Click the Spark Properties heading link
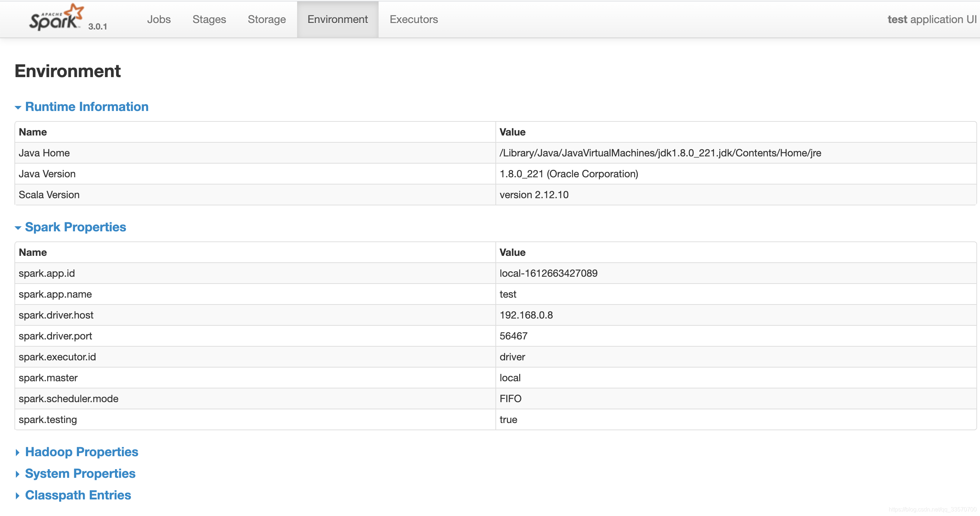Screen dimensions: 980x516 click(x=75, y=227)
